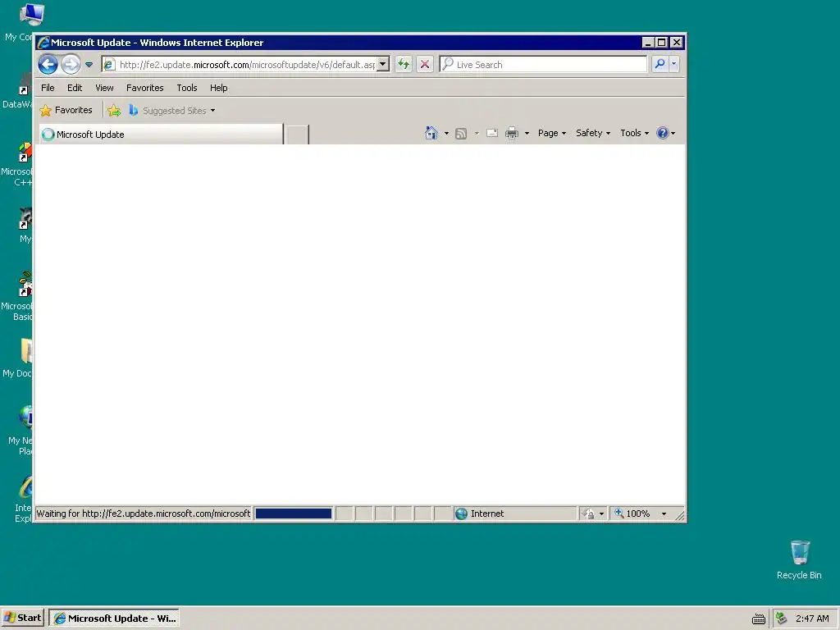Viewport: 840px width, 630px height.
Task: Open the Favorites center star button
Action: (x=66, y=111)
